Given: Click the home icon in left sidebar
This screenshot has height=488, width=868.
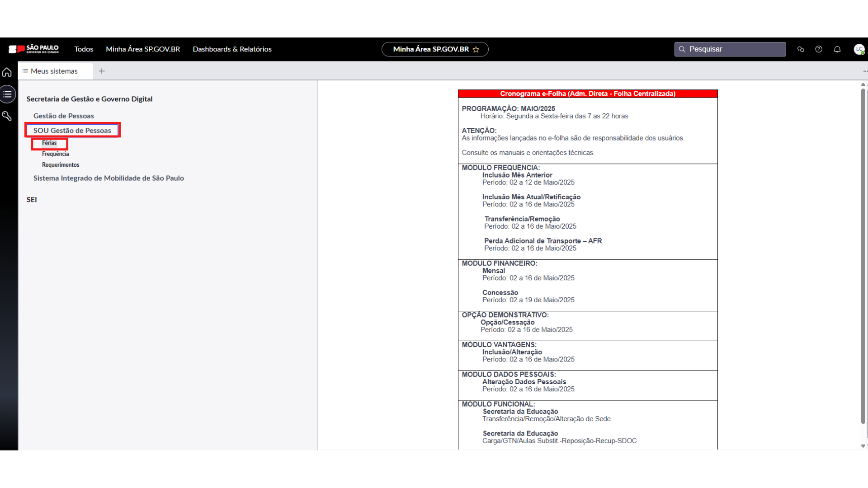Looking at the screenshot, I should [x=7, y=72].
